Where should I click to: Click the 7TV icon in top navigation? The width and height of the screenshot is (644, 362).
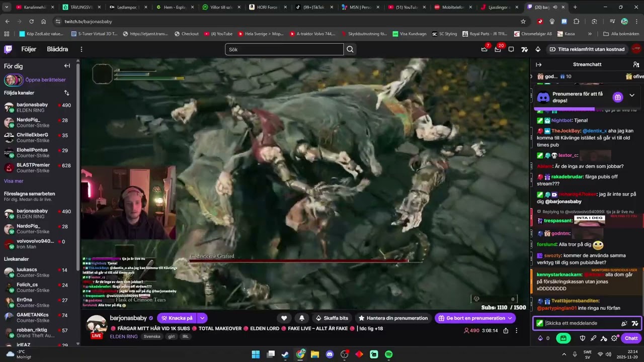(524, 49)
